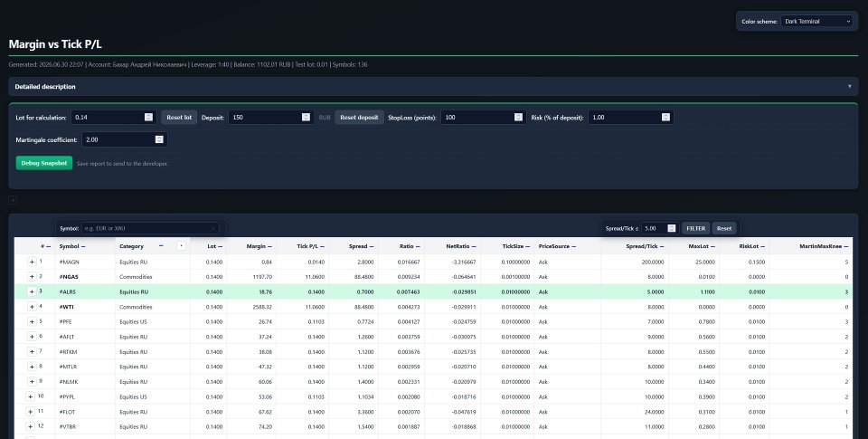Image resolution: width=868 pixels, height=439 pixels.
Task: Hide the Ratio column with its minus icon
Action: pyautogui.click(x=418, y=247)
